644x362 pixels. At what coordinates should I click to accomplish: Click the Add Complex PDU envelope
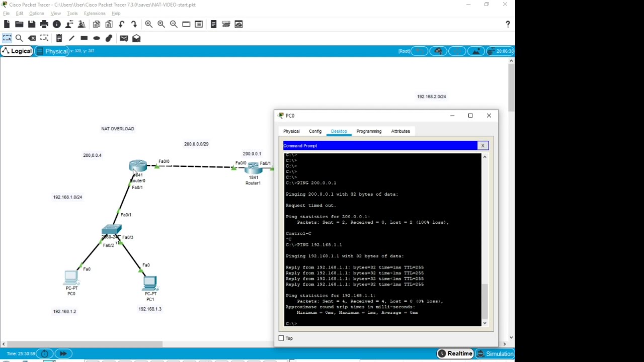(x=136, y=38)
